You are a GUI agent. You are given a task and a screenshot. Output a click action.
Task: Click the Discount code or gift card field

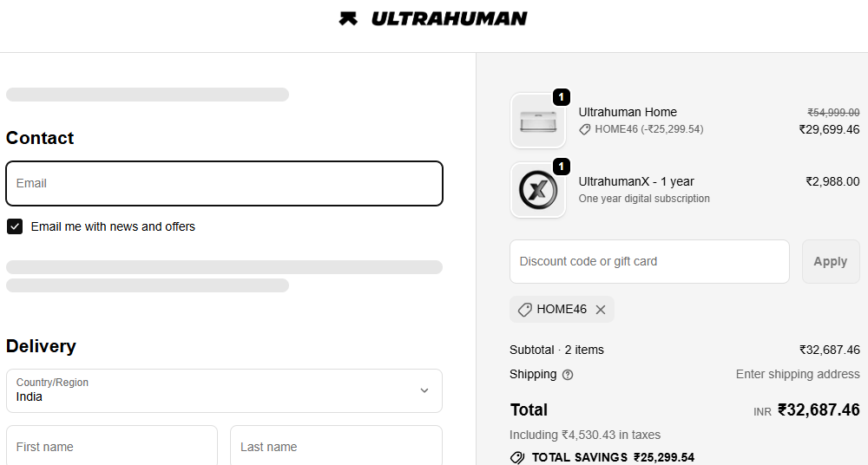click(649, 261)
